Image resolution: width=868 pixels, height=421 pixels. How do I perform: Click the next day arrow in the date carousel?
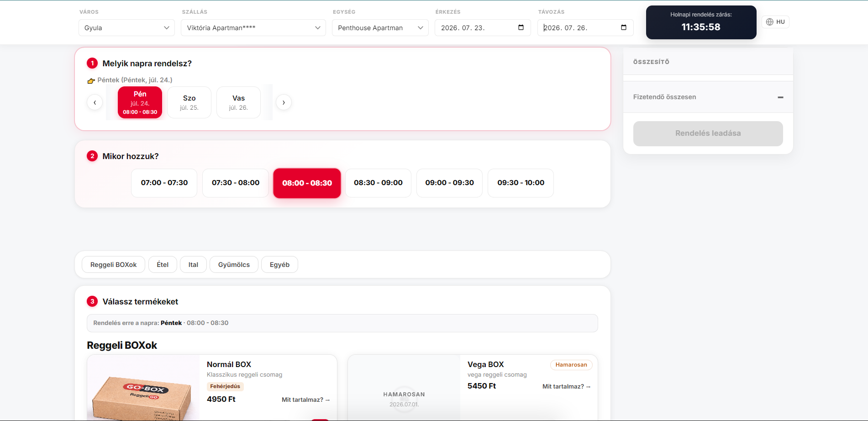pos(284,102)
